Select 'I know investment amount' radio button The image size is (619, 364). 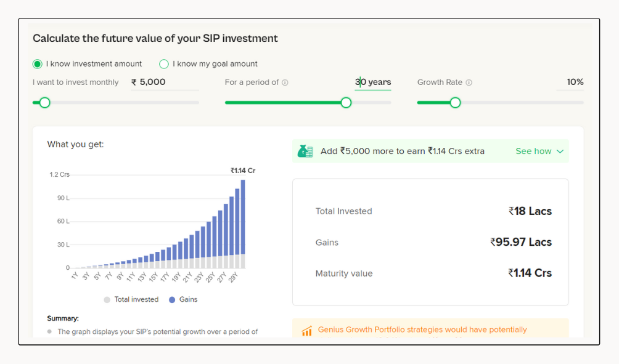[x=38, y=64]
